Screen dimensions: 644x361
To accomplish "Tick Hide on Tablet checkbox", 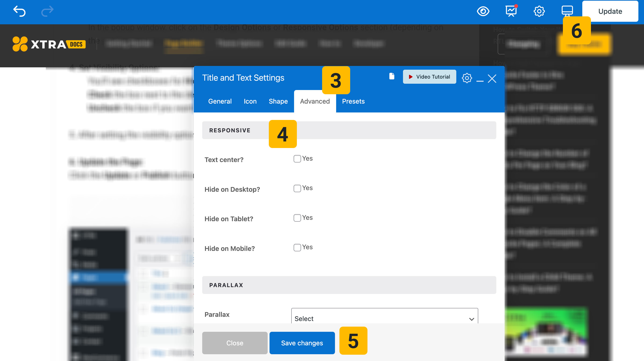I will [297, 218].
